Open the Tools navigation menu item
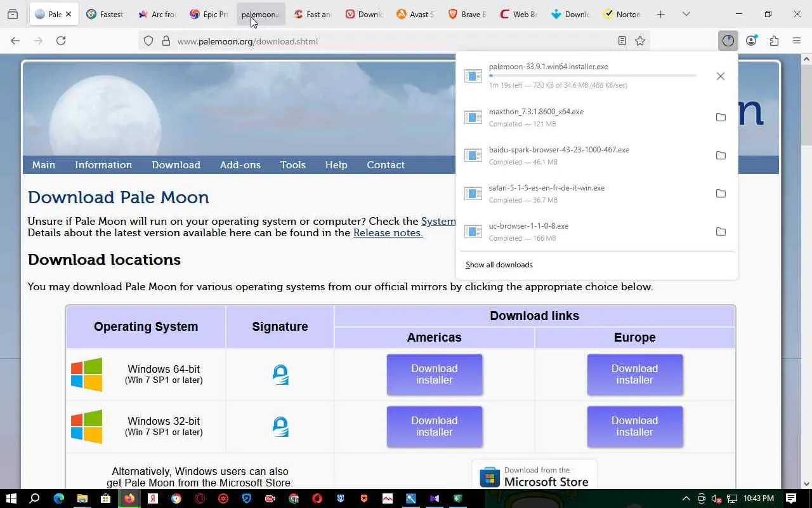The width and height of the screenshot is (812, 508). click(x=293, y=164)
